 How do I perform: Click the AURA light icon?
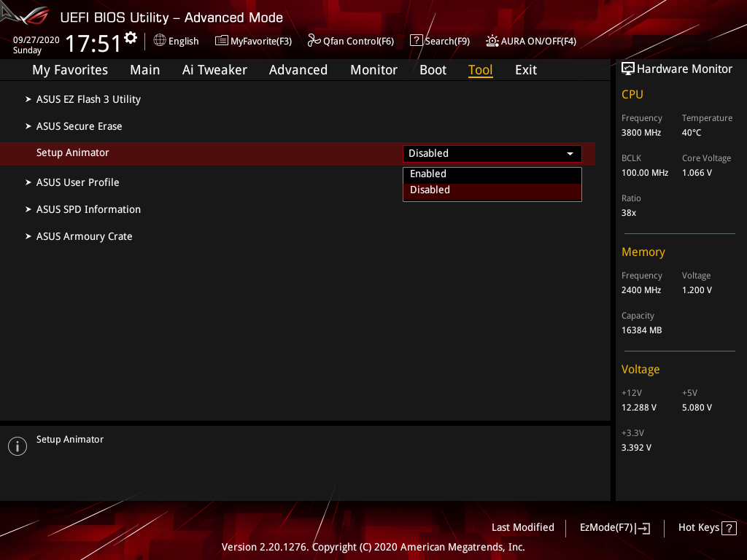(x=492, y=41)
